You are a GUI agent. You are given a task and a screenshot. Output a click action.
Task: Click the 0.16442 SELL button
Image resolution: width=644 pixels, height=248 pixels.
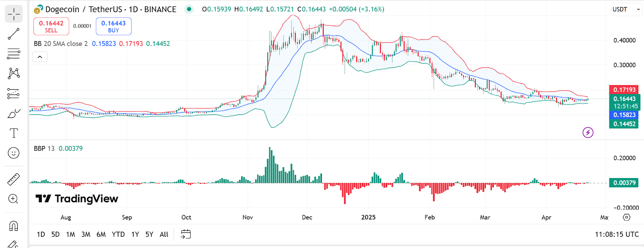click(x=51, y=27)
